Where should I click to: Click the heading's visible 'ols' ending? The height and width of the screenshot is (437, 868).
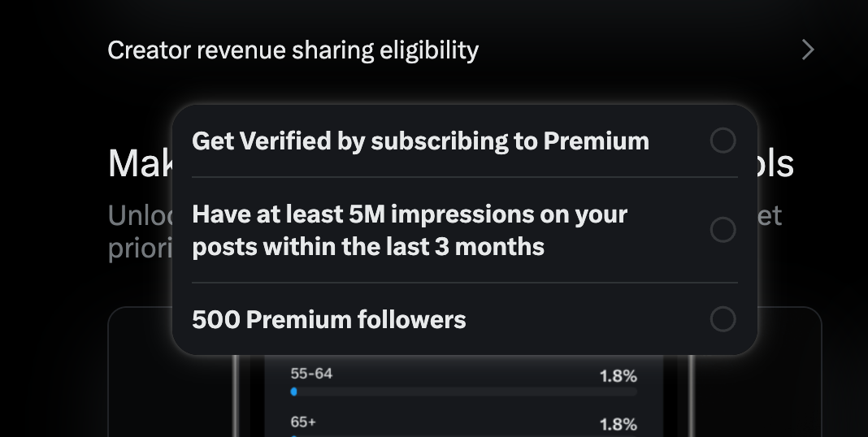tap(775, 163)
